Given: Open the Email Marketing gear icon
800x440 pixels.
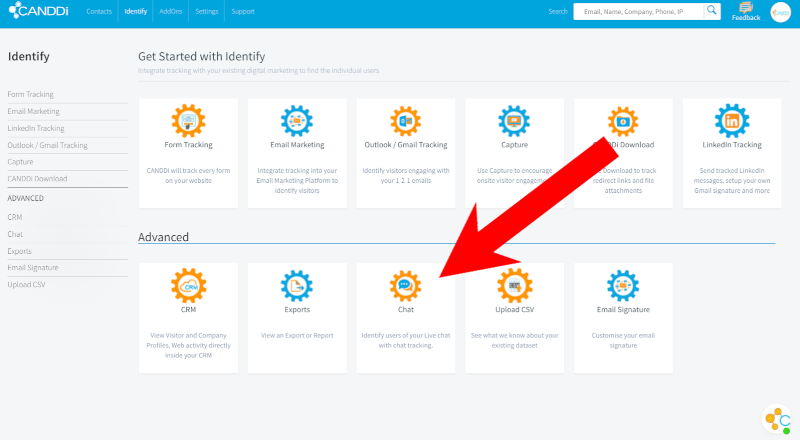Looking at the screenshot, I should click(297, 121).
